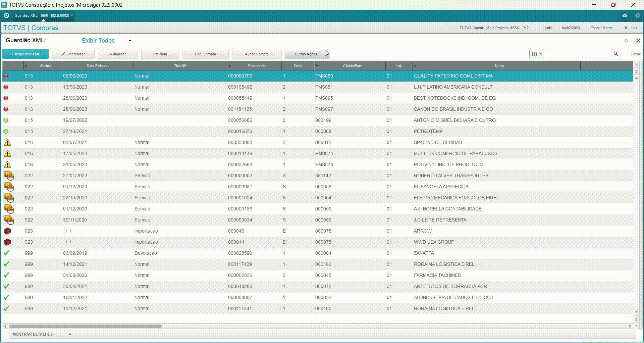Click green checkmark for ZANATTA row
Screen dimensions: 644x343
[x=6, y=253]
